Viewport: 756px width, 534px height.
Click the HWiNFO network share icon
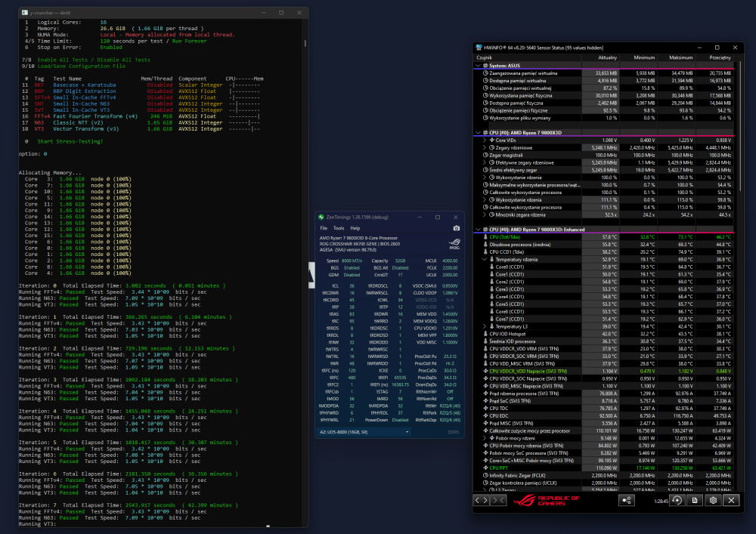tap(626, 500)
